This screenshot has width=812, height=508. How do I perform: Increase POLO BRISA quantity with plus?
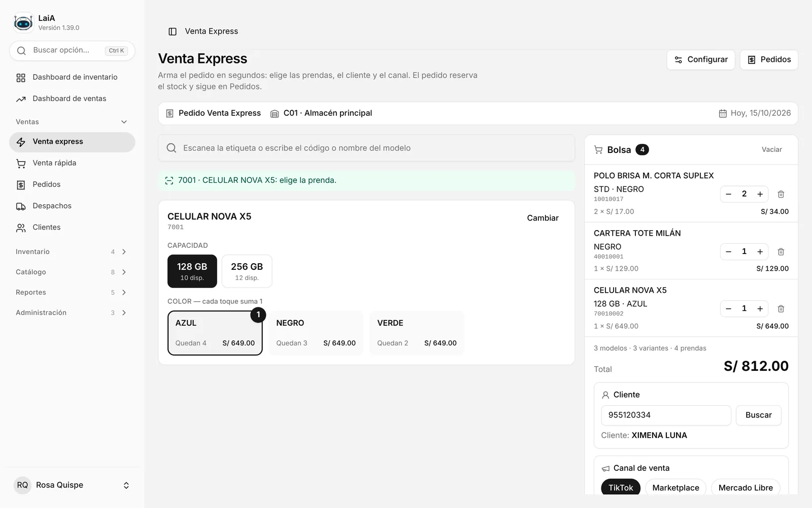click(x=760, y=194)
